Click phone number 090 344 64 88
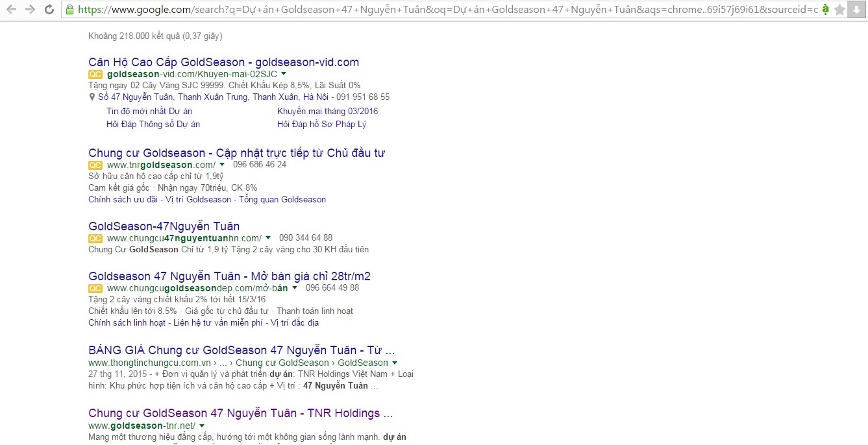868x445 pixels. 306,238
